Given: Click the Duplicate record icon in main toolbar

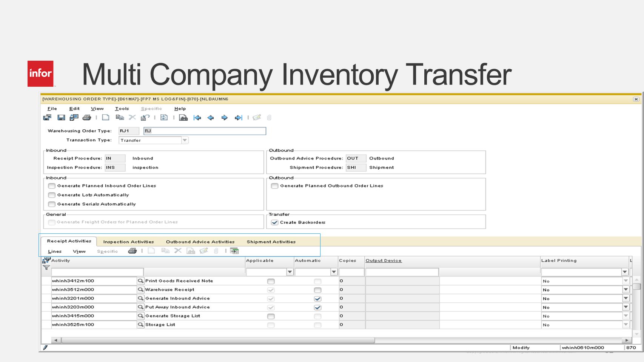Looking at the screenshot, I should pos(120,118).
